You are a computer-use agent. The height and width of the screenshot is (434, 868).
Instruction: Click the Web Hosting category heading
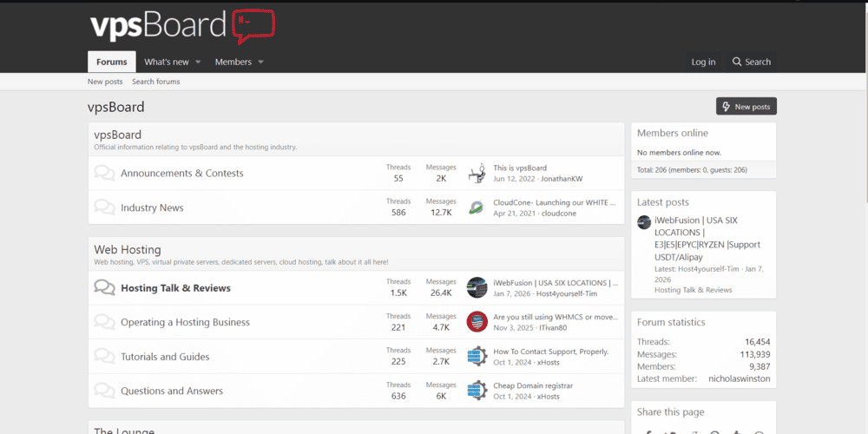pyautogui.click(x=128, y=250)
